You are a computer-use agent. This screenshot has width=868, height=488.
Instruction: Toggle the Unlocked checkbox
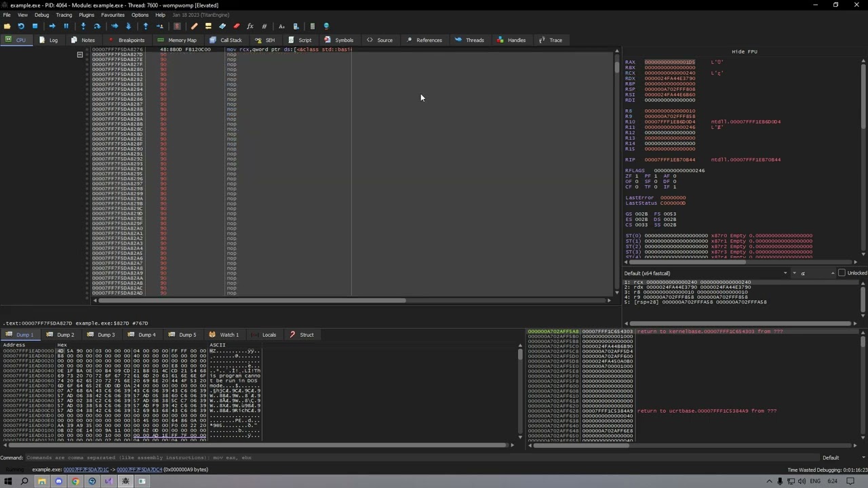pos(842,273)
